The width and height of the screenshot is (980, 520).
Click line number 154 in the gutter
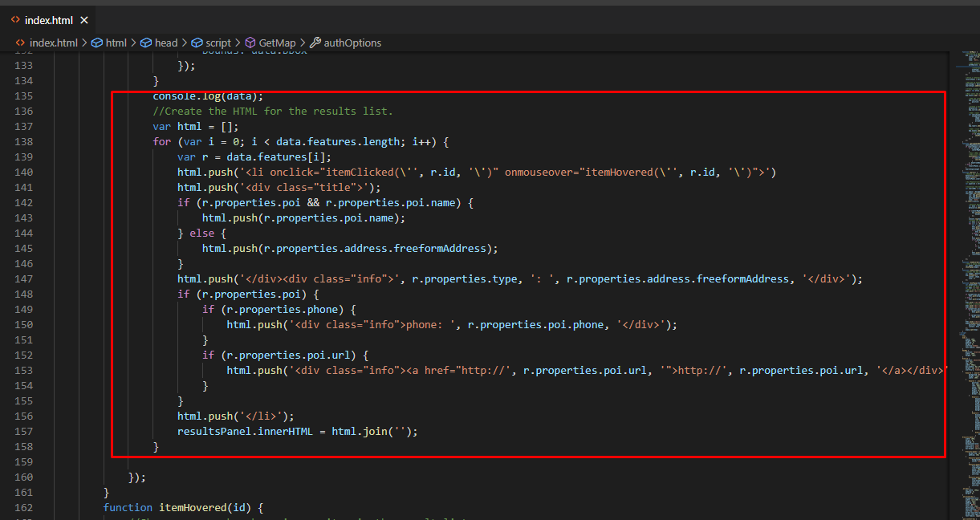pyautogui.click(x=24, y=385)
